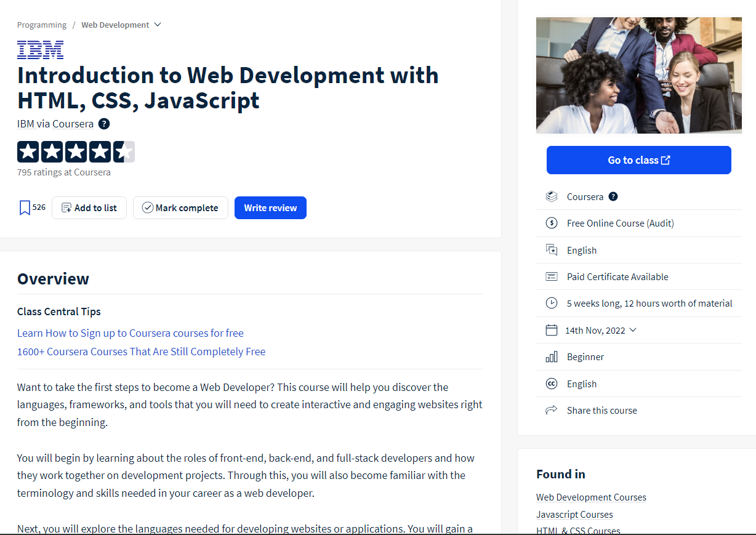Click the Go to class button

[x=639, y=160]
